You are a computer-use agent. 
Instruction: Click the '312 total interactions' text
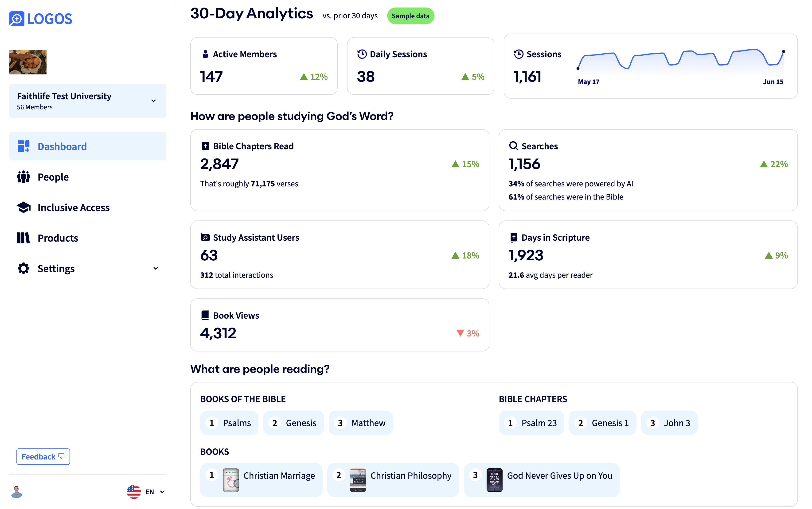pyautogui.click(x=236, y=275)
